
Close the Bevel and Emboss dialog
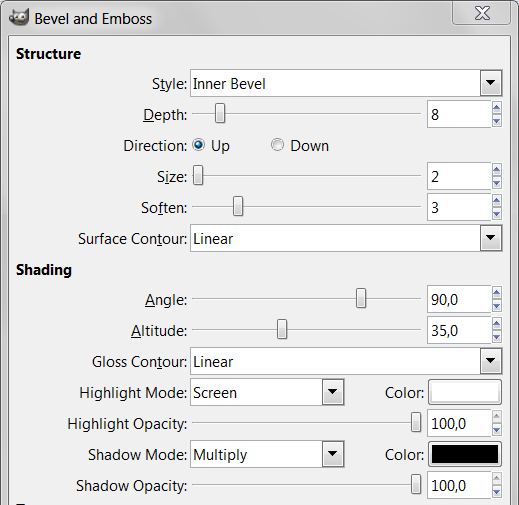pyautogui.click(x=482, y=13)
